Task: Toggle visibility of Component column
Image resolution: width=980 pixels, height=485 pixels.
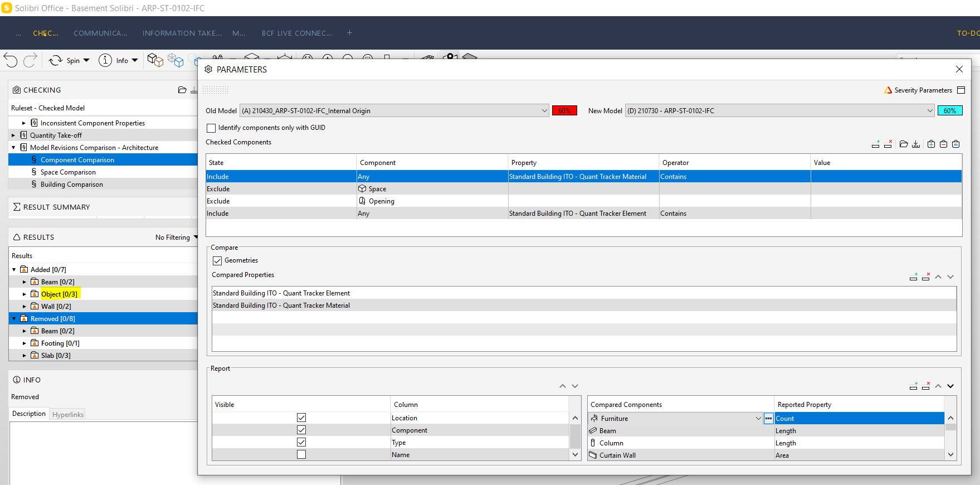Action: pyautogui.click(x=301, y=430)
